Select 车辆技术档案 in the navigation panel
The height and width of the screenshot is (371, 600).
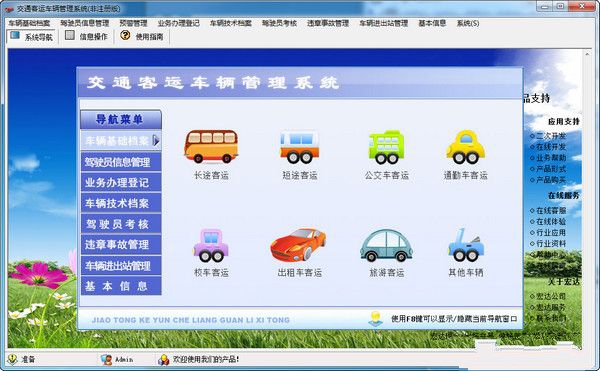[121, 203]
